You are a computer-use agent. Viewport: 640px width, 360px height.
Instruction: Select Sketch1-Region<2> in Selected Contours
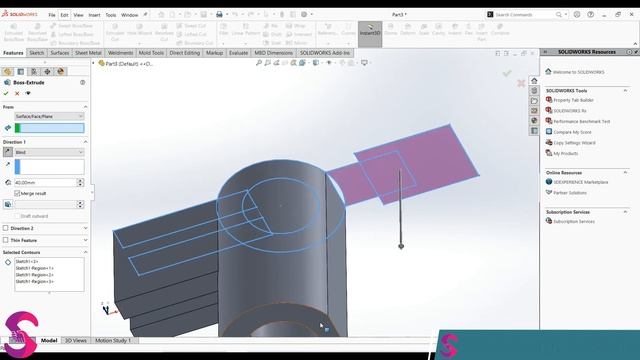pyautogui.click(x=35, y=275)
